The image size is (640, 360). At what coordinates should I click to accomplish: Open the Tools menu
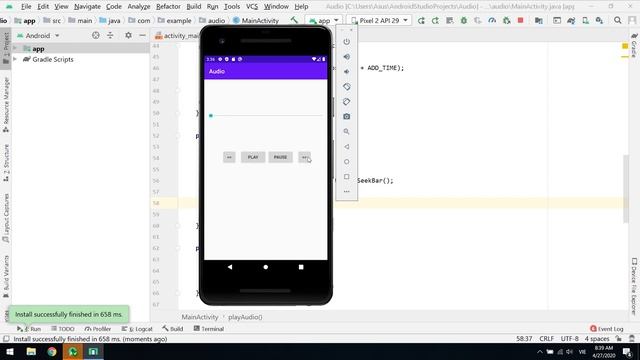[x=232, y=7]
